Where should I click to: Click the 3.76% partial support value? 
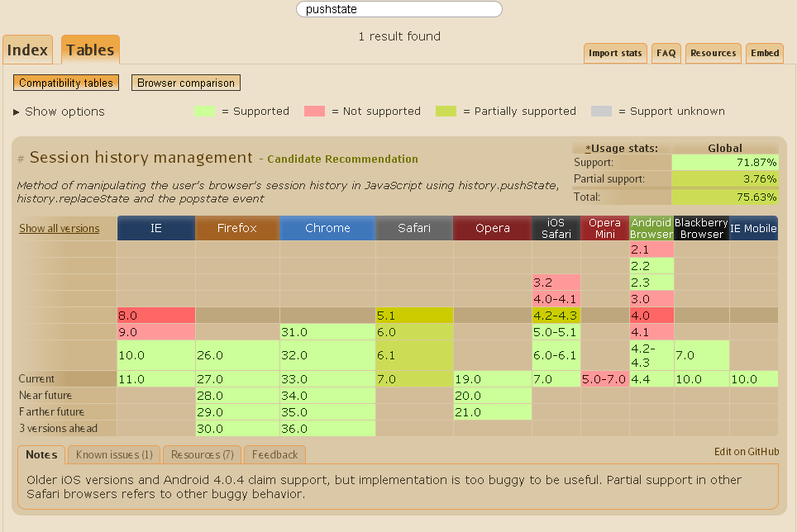725,178
